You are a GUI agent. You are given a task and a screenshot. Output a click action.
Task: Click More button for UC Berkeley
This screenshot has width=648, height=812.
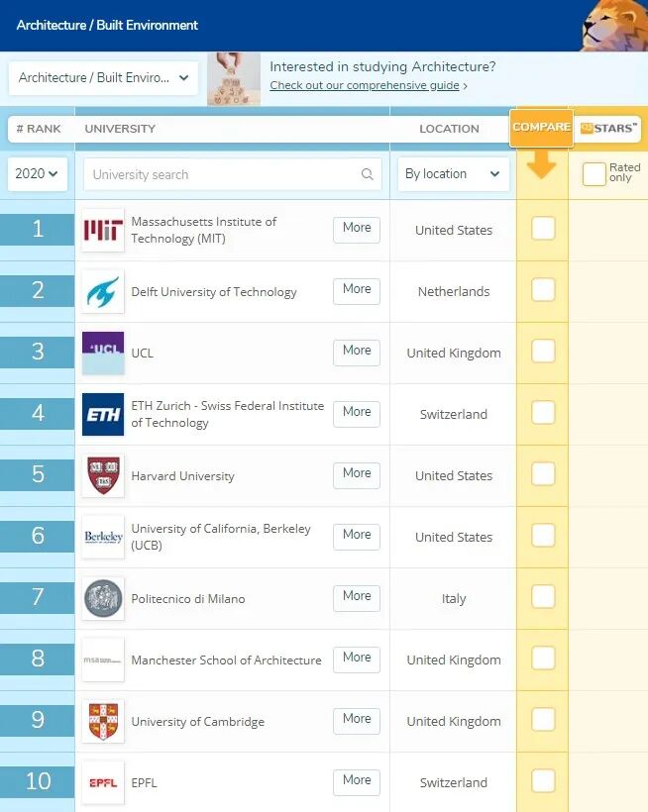(357, 537)
